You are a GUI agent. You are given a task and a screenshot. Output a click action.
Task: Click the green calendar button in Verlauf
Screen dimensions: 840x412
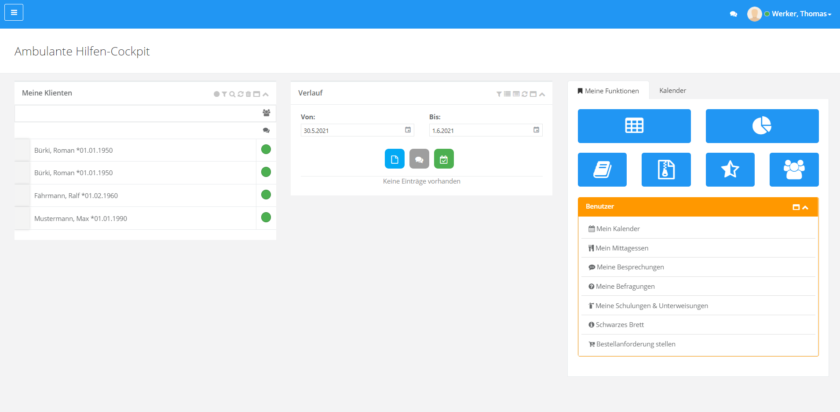coord(444,159)
